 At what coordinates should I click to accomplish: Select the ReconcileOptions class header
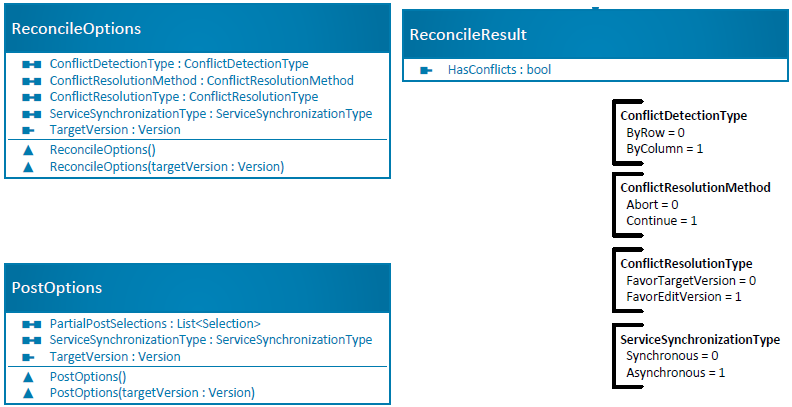(x=197, y=28)
